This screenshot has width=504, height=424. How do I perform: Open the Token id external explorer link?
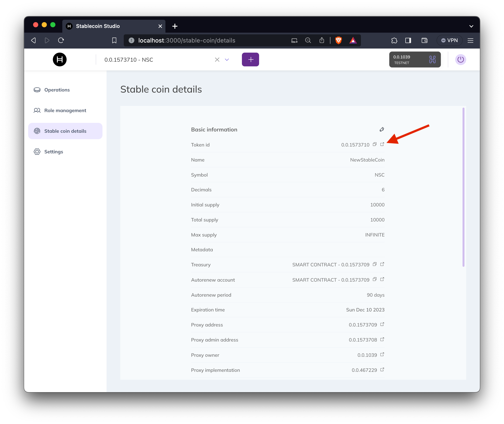[382, 144]
